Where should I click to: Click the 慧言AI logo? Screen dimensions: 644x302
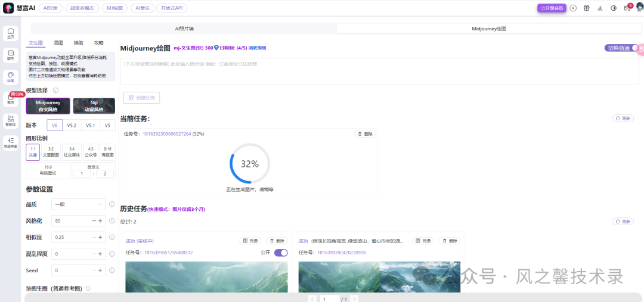click(x=19, y=8)
